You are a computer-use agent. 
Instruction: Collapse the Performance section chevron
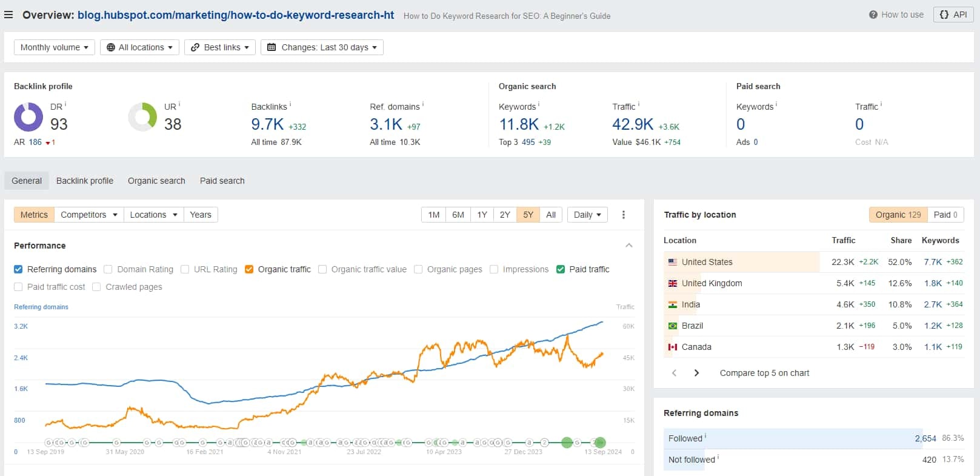[x=629, y=246]
